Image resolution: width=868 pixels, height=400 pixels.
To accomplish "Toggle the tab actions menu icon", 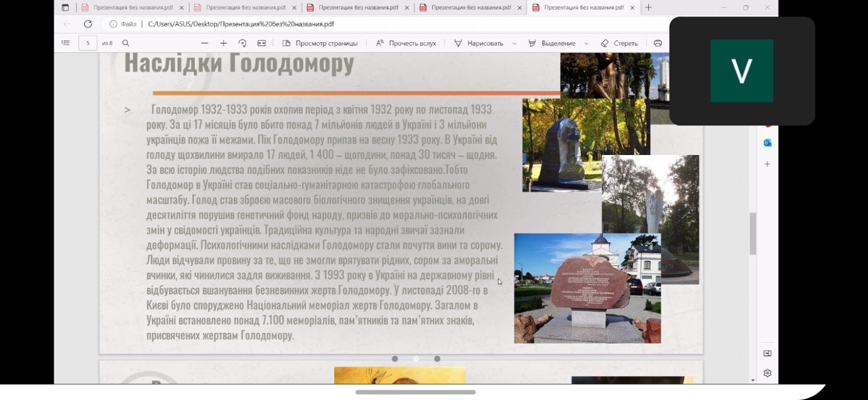I will [66, 8].
